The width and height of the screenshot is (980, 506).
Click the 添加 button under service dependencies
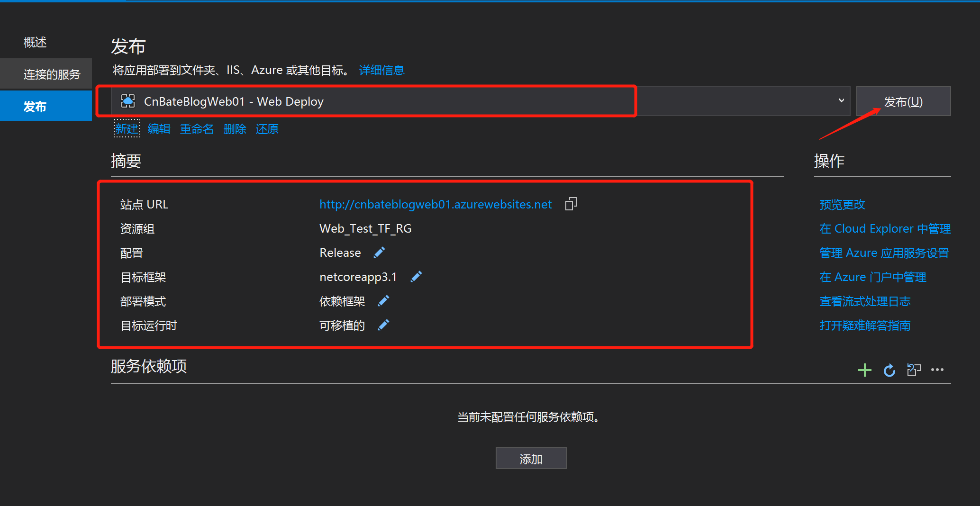[531, 459]
